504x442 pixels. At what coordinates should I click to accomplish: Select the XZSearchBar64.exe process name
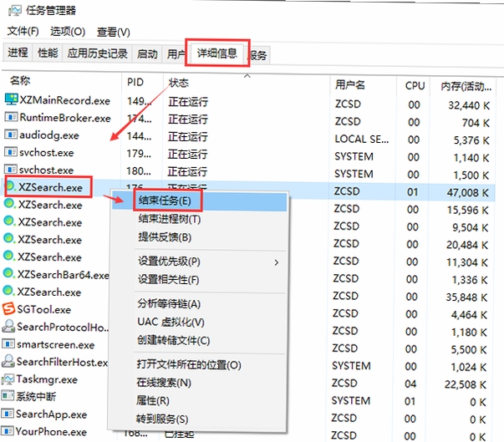64,275
